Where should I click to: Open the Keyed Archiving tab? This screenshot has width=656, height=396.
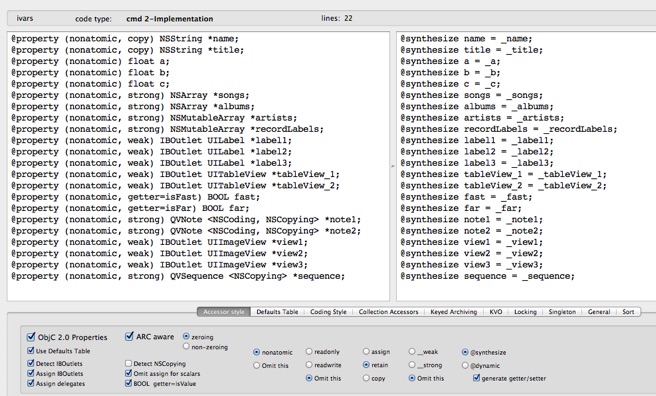coord(454,312)
